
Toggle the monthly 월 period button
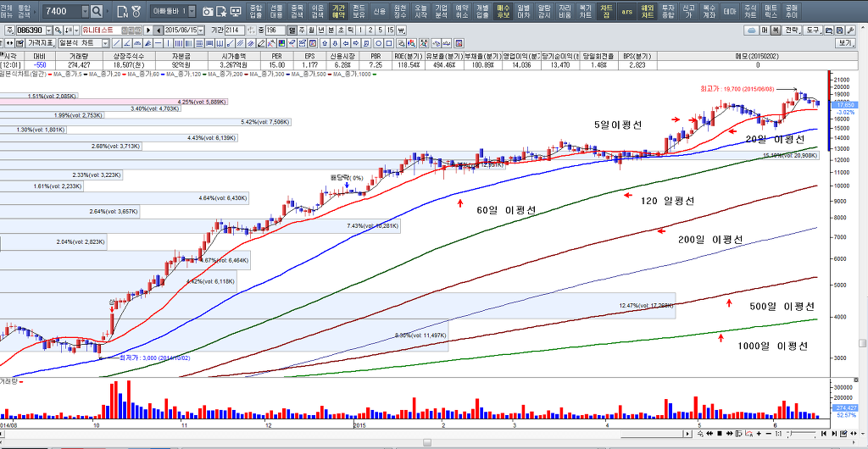coord(311,30)
